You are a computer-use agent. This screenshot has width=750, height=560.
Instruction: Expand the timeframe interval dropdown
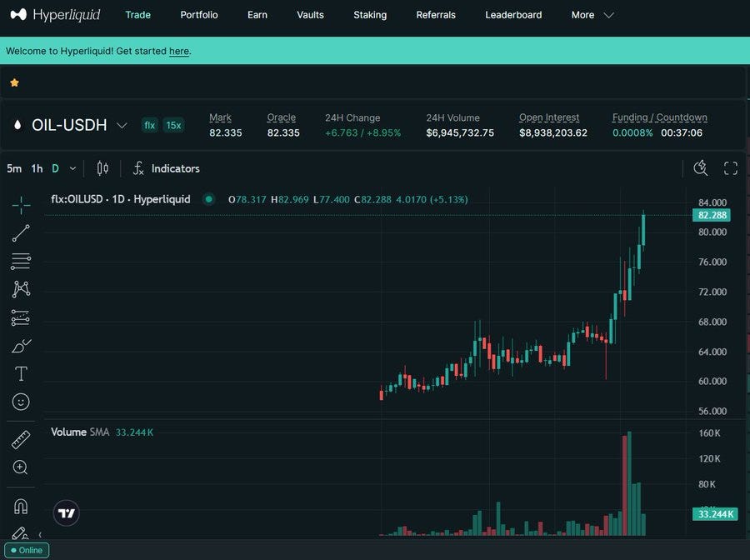point(72,168)
